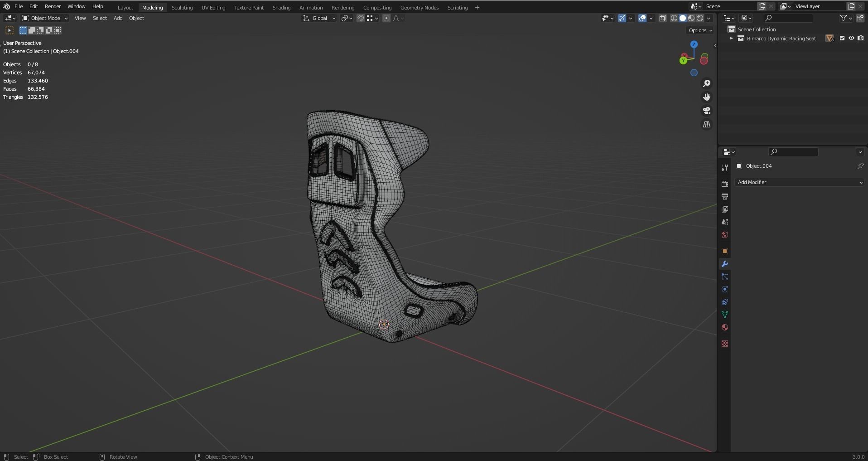Open the Object properties tab
The width and height of the screenshot is (868, 461).
pos(725,251)
